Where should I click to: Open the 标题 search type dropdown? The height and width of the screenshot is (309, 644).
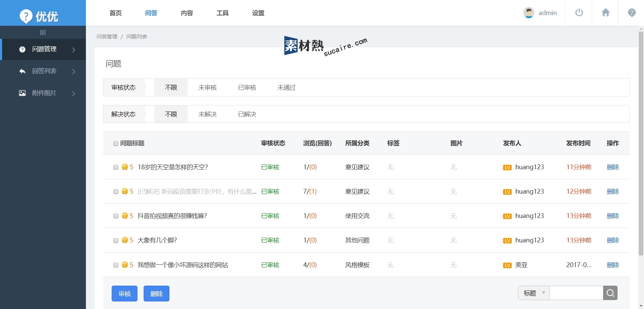(x=534, y=293)
